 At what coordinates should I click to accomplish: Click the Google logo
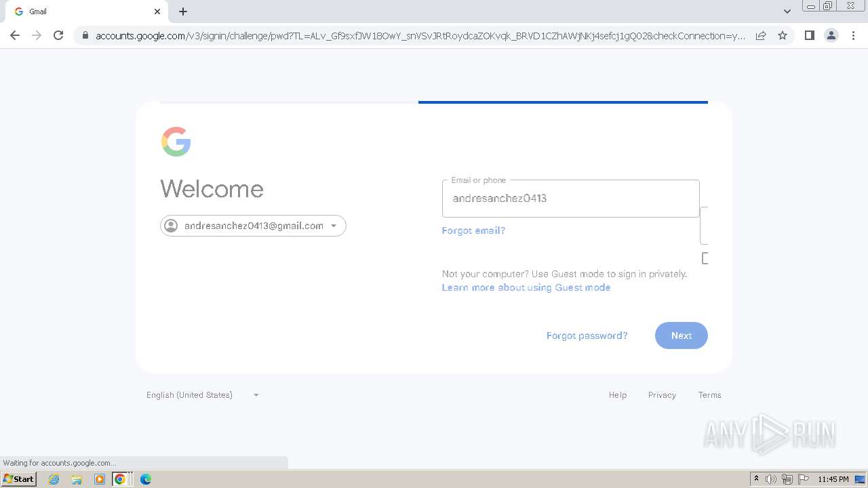(176, 142)
